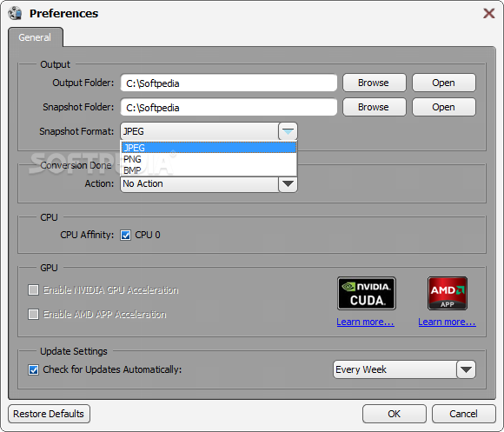Confirm settings with OK button

pos(395,414)
